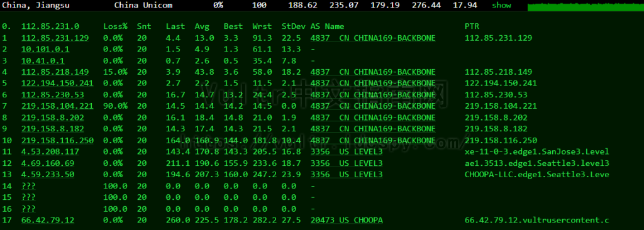Open IP link 112.85.231.0 in header row
Viewport: 644px width, 230px height.
(x=50, y=26)
